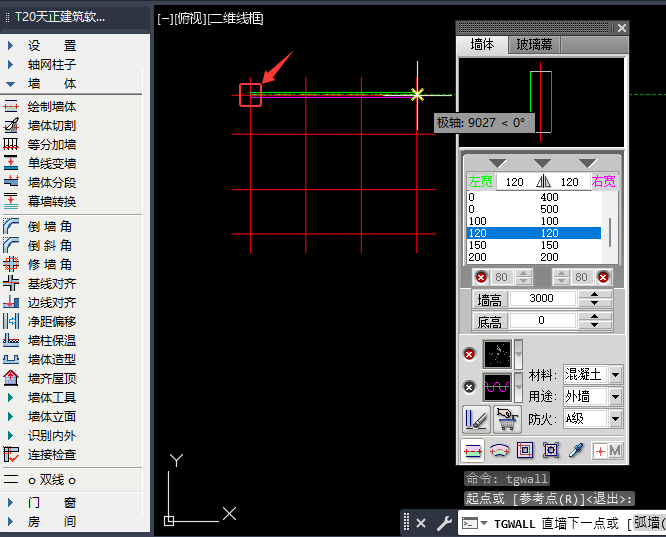The image size is (666, 537).
Task: Open the 材料 material dropdown
Action: pyautogui.click(x=615, y=375)
